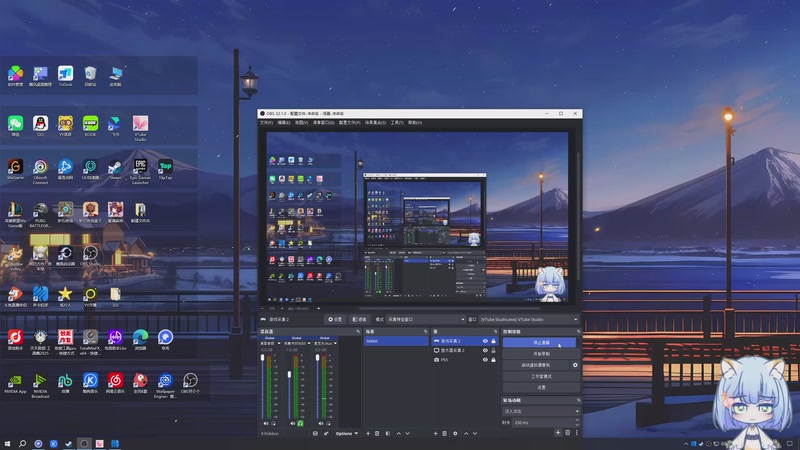The width and height of the screenshot is (800, 450).
Task: Click Start Recording in controls panel
Action: tap(541, 354)
